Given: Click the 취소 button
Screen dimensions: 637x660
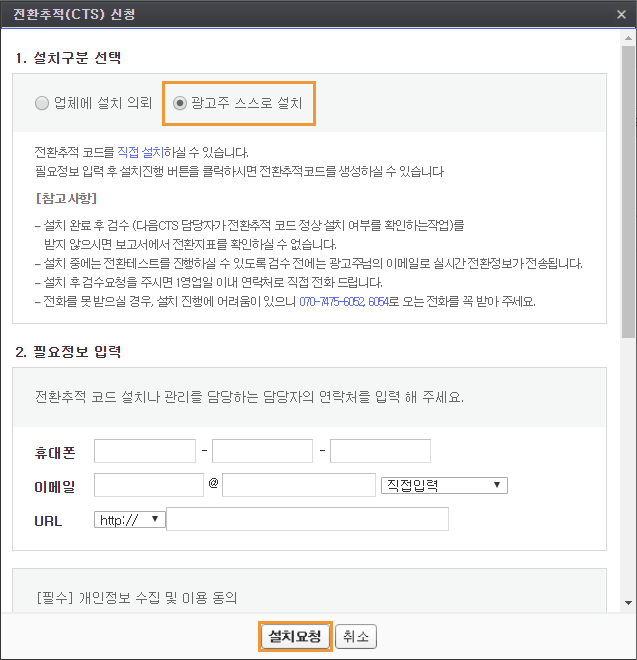Looking at the screenshot, I should [356, 636].
